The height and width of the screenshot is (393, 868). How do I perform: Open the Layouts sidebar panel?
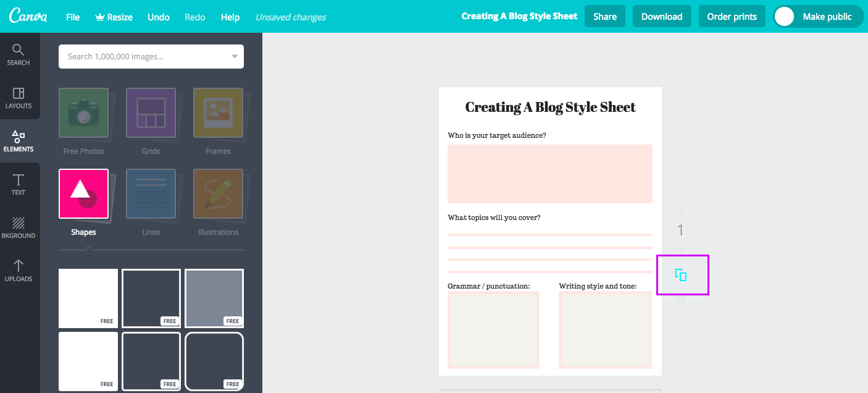point(19,98)
